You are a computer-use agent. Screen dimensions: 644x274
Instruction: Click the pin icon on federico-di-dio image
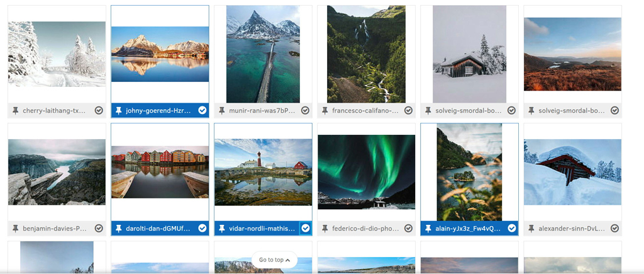pyautogui.click(x=325, y=228)
